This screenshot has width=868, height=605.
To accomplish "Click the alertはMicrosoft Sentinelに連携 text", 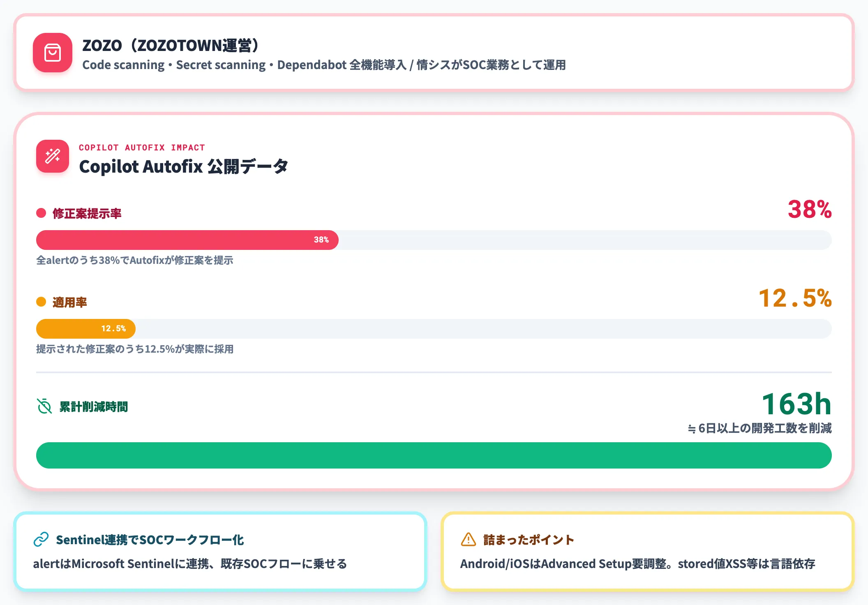I will (190, 563).
